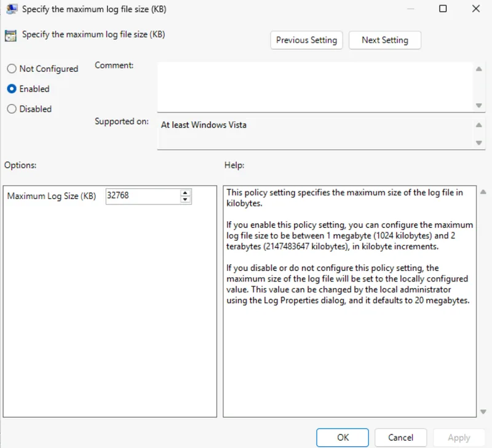Click Help paragraph about defaults to 20 megabytes

[348, 284]
